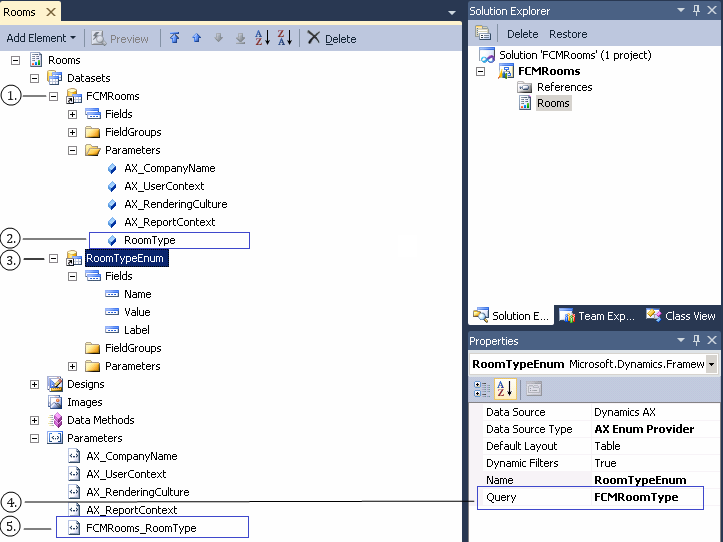Expand FieldGroups under FCMRooms dataset

(x=72, y=132)
